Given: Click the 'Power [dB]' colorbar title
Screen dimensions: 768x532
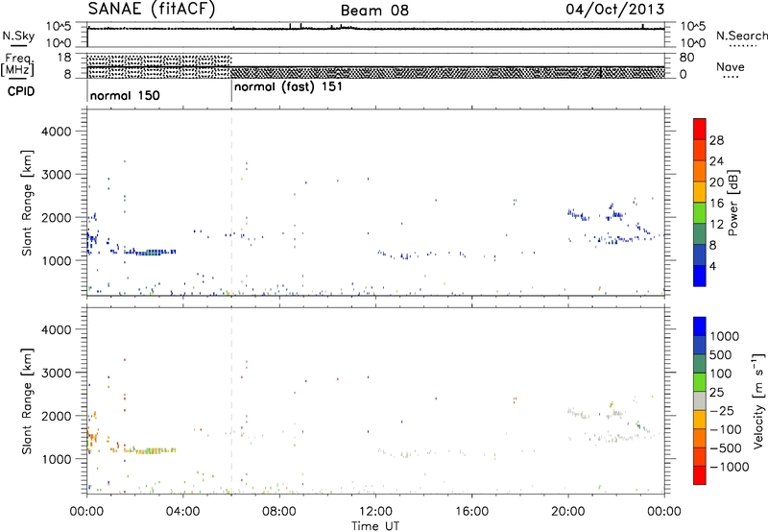Looking at the screenshot, I should pos(732,203).
